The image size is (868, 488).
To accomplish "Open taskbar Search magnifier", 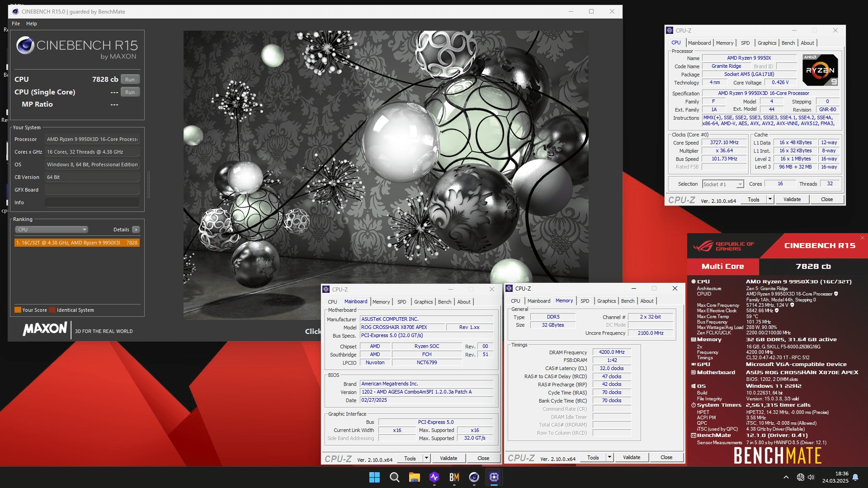I will click(394, 477).
